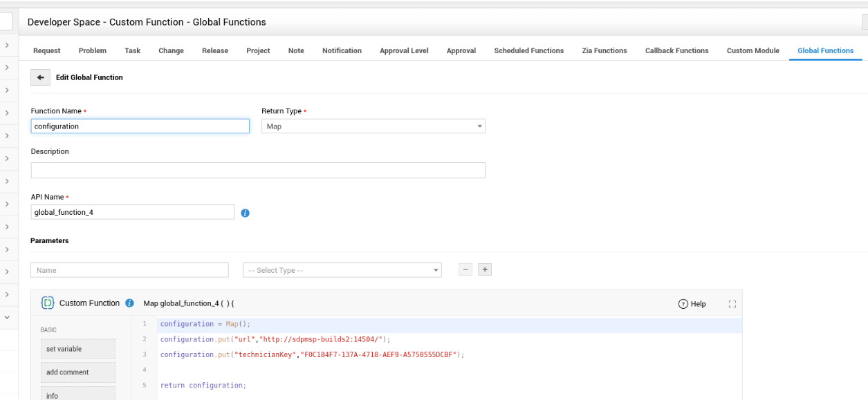Screen dimensions: 868x400
Task: Click the add comment block
Action: (78, 372)
